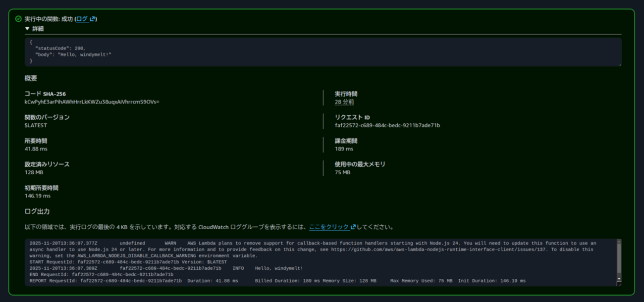This screenshot has width=644, height=302.
Task: Click the START RequestId log line
Action: 128,262
